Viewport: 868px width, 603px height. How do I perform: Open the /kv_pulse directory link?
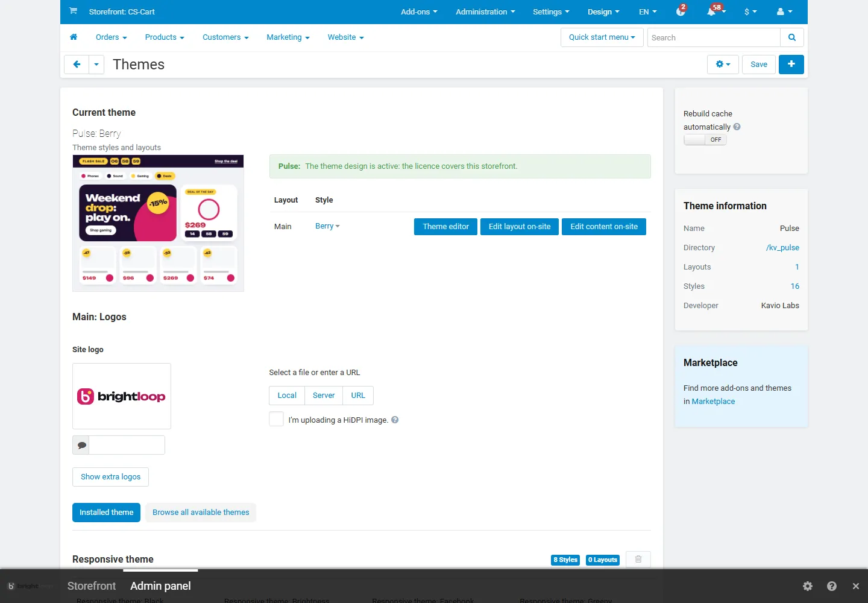click(782, 248)
